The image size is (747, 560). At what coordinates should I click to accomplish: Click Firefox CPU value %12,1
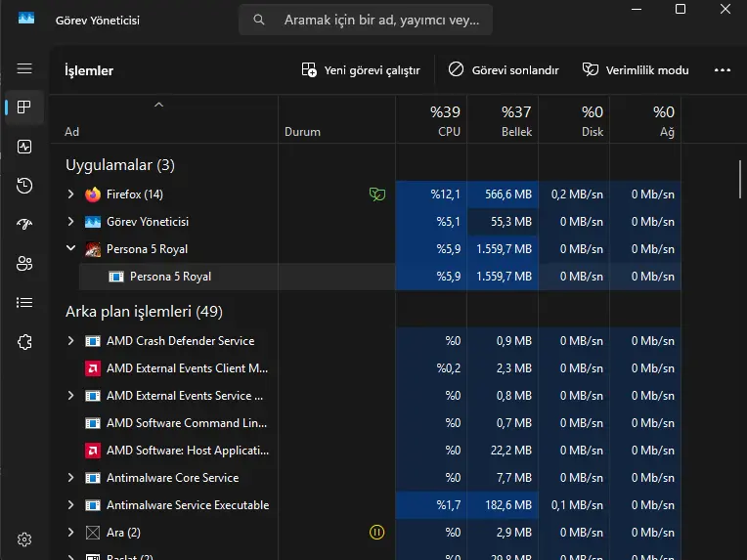[x=446, y=194]
